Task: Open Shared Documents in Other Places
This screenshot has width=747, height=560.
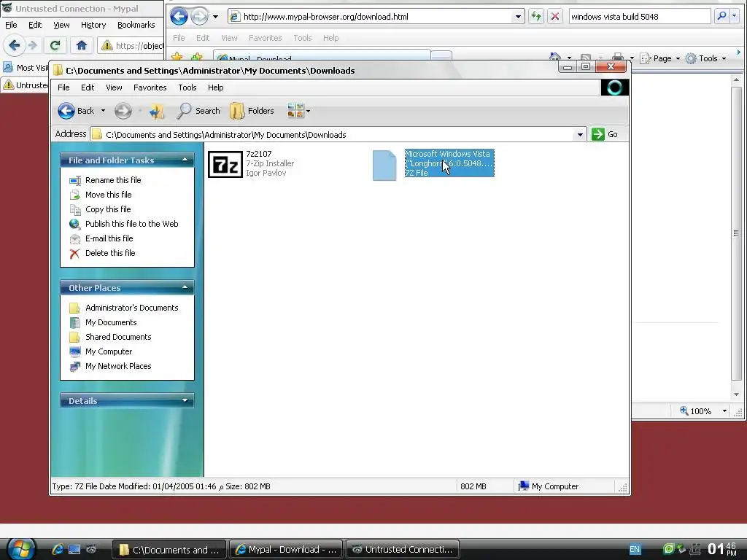Action: (118, 337)
